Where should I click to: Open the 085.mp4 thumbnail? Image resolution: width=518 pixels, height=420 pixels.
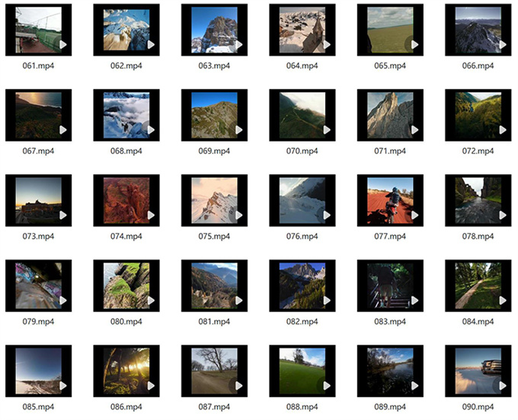pyautogui.click(x=38, y=371)
